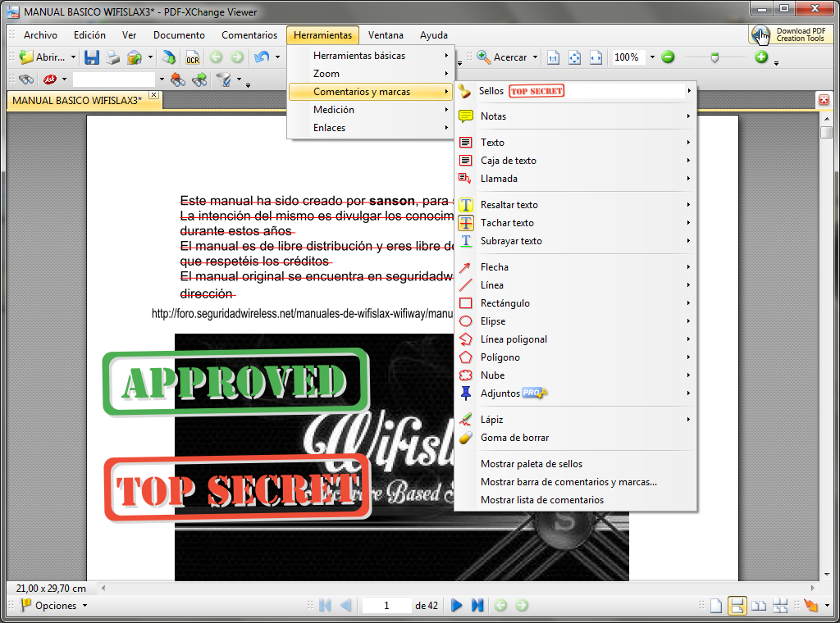Open the Nube cloud submenu
840x623 pixels.
(575, 375)
